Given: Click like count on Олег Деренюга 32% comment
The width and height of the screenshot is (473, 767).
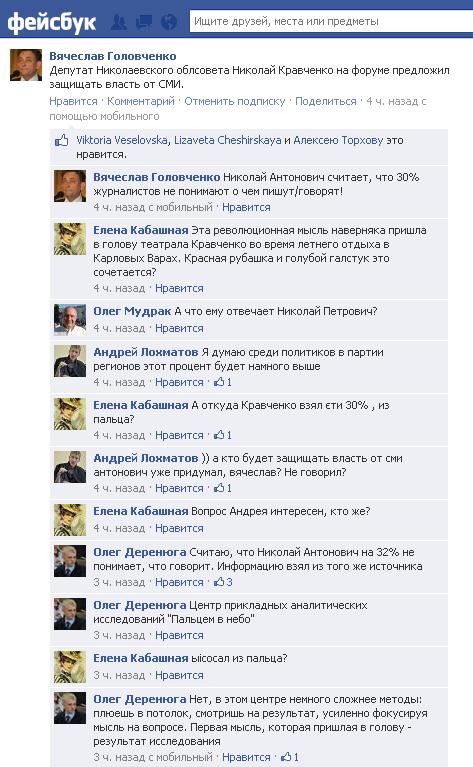Looking at the screenshot, I should pos(223,582).
